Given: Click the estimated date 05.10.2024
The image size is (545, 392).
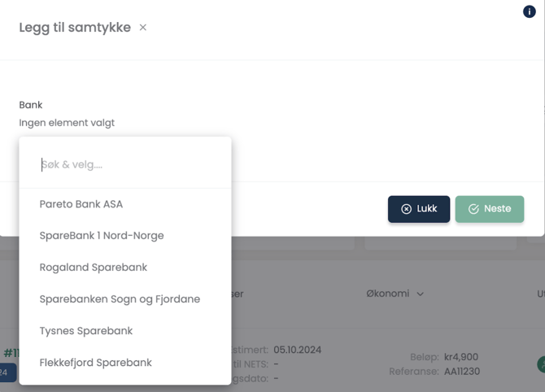Looking at the screenshot, I should pos(297,351).
